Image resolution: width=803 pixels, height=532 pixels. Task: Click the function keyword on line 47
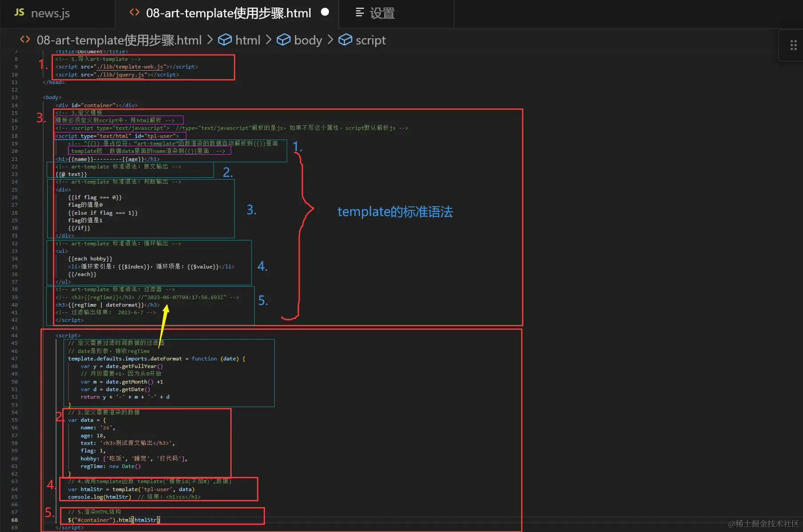205,359
